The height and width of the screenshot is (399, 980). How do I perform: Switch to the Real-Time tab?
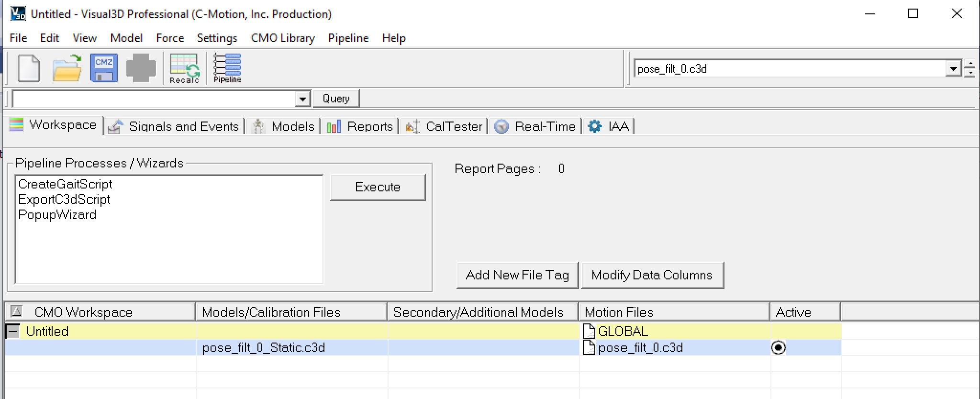coord(535,126)
